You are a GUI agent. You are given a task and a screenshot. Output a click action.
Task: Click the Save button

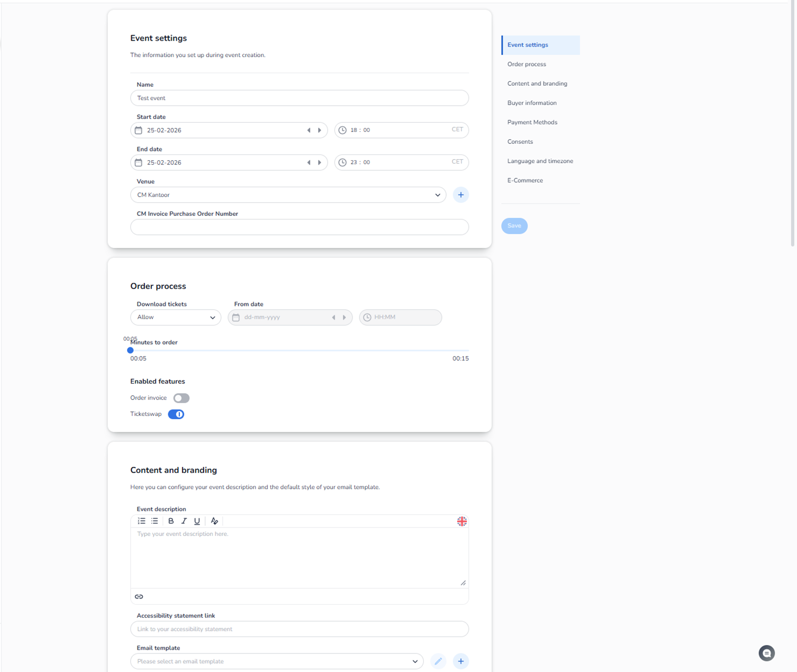514,226
